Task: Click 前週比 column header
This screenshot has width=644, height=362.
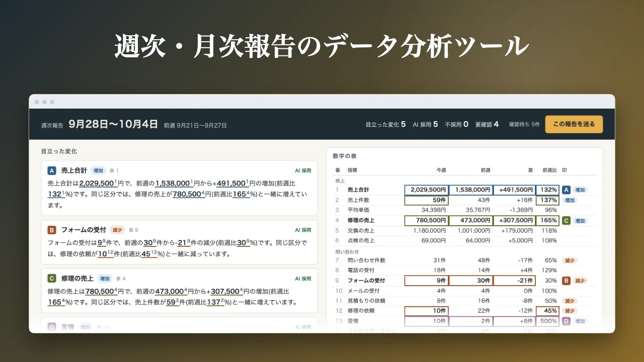Action: [x=549, y=170]
